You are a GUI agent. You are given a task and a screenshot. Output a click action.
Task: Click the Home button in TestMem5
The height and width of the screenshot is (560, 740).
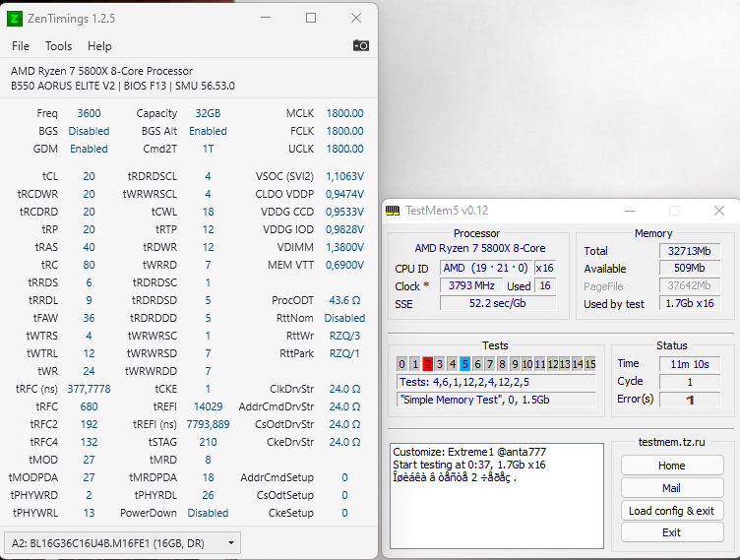click(672, 466)
